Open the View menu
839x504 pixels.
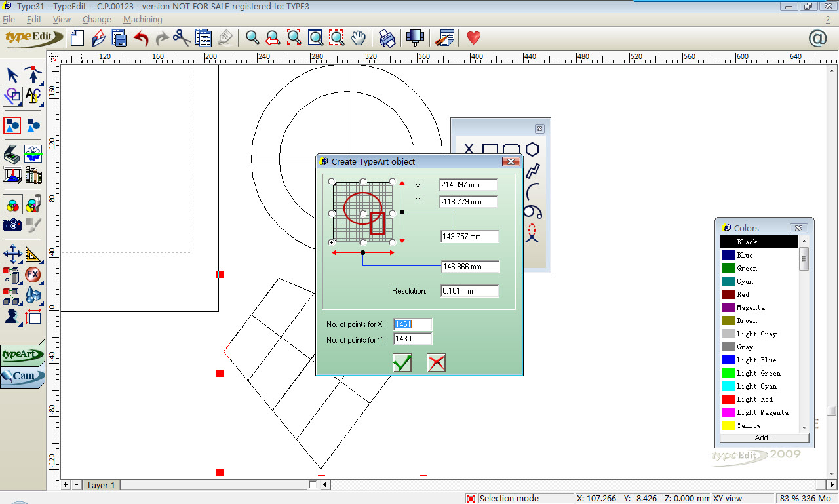pos(62,20)
